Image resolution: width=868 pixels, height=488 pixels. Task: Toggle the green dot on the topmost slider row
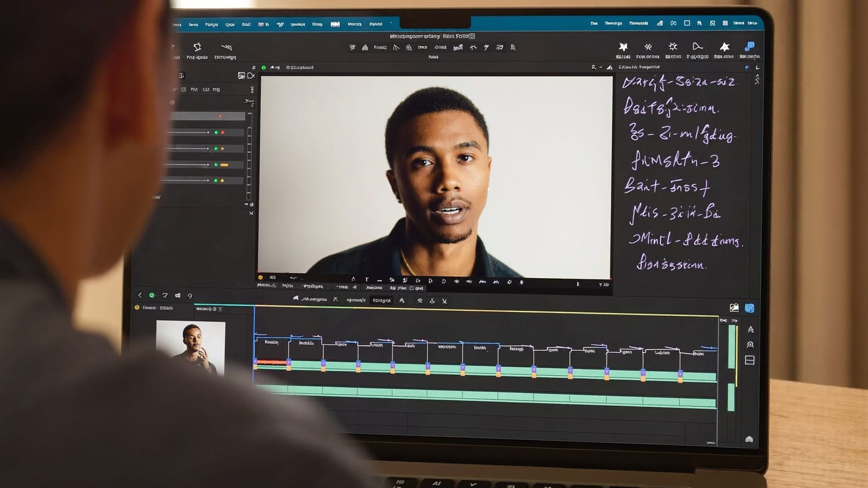(216, 132)
